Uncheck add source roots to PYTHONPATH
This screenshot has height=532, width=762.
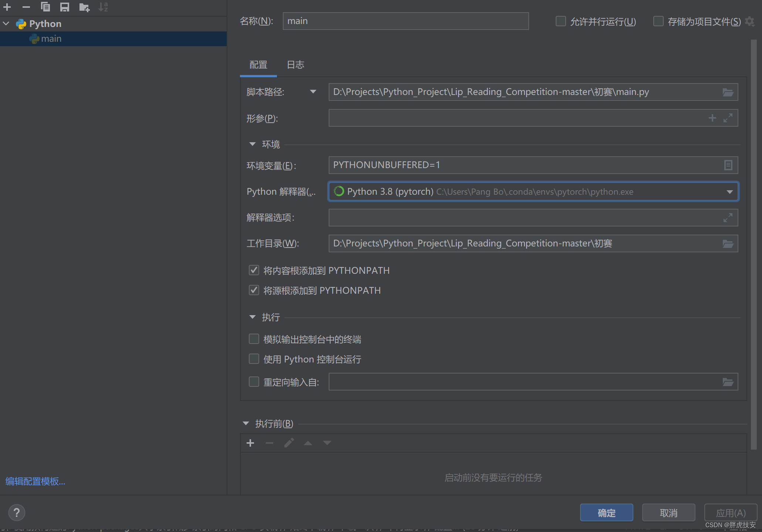click(x=254, y=290)
